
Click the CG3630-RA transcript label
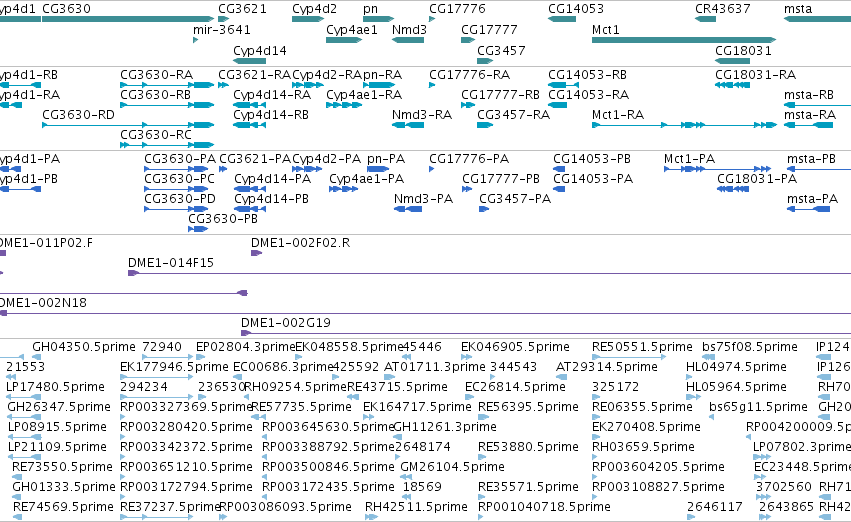coord(156,74)
